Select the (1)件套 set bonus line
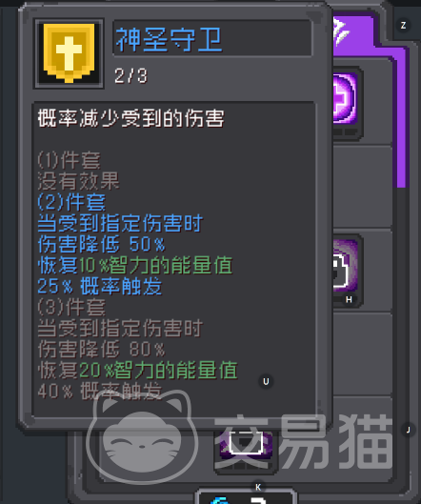Screen dimensions: 421x504 pyautogui.click(x=70, y=160)
